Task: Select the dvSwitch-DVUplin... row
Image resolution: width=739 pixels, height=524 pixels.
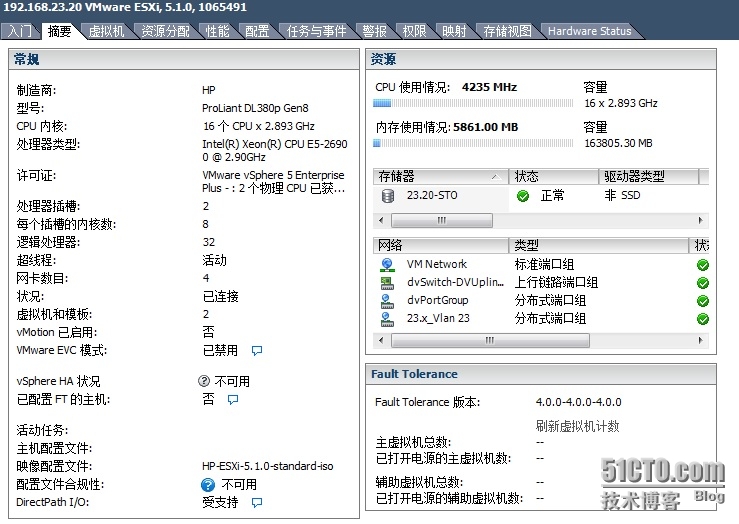Action: pyautogui.click(x=542, y=283)
